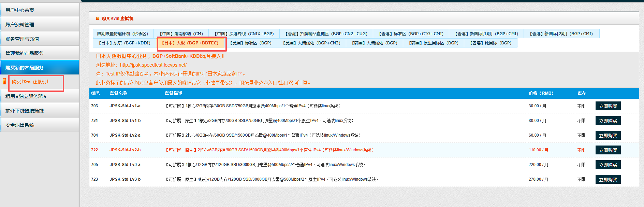Click price 270.00 / 月

(x=538, y=179)
